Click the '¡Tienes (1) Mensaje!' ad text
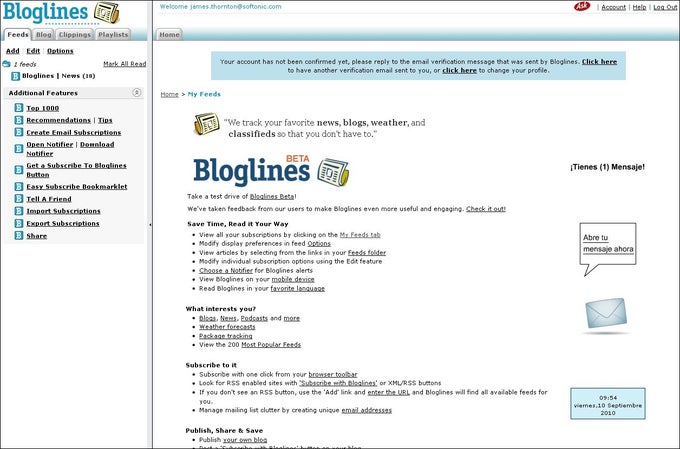This screenshot has width=680, height=449. [607, 167]
